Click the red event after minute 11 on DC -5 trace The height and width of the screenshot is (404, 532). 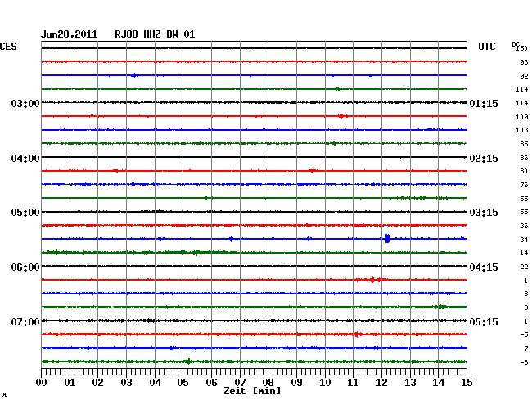click(x=358, y=334)
